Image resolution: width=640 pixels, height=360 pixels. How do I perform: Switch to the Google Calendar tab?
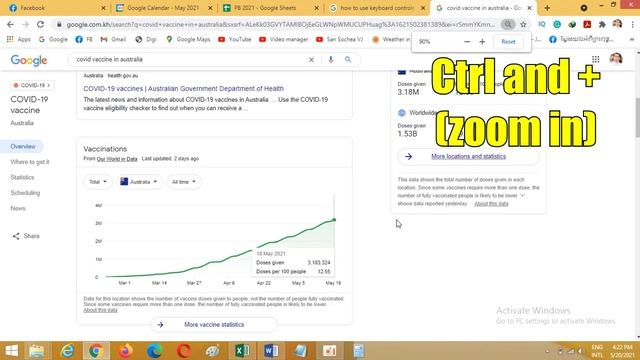(x=164, y=8)
